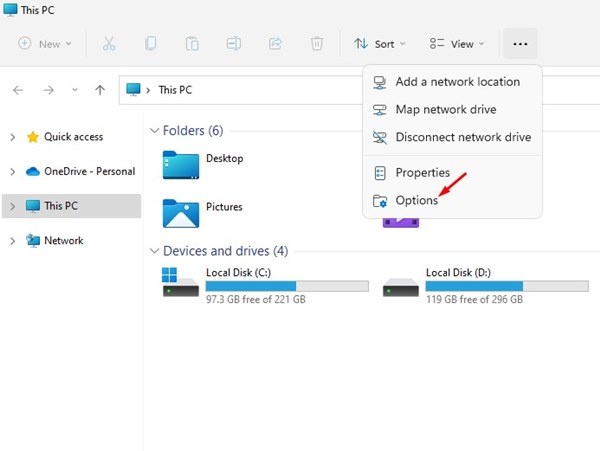Click the monitor icon in address bar
Image resolution: width=600 pixels, height=451 pixels.
pyautogui.click(x=133, y=90)
